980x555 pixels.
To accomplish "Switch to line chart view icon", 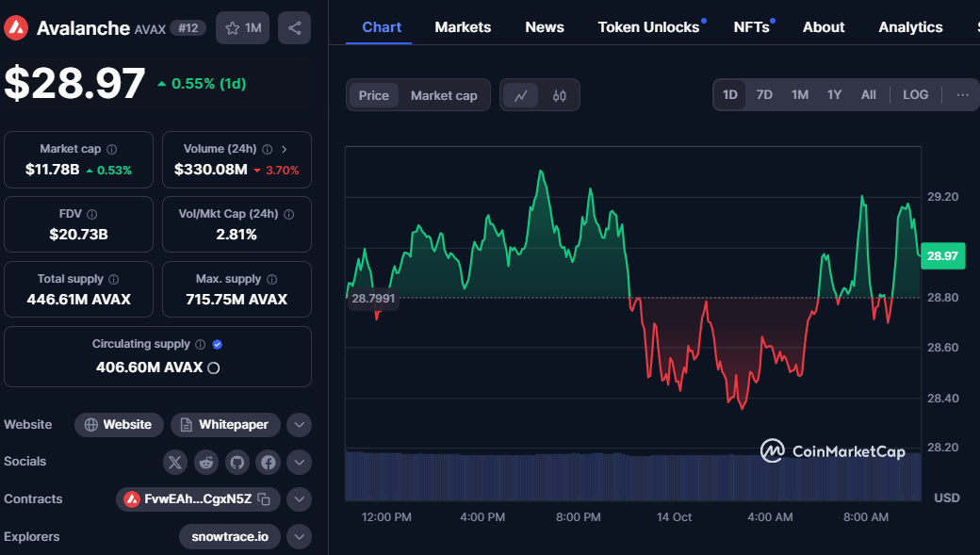I will tap(520, 95).
